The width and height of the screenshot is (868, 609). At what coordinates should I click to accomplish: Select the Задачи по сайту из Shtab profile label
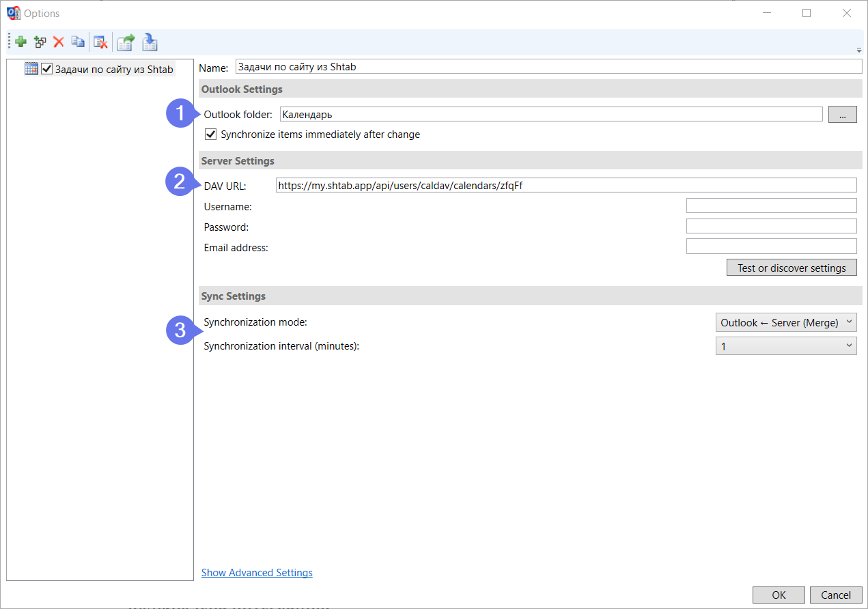114,69
